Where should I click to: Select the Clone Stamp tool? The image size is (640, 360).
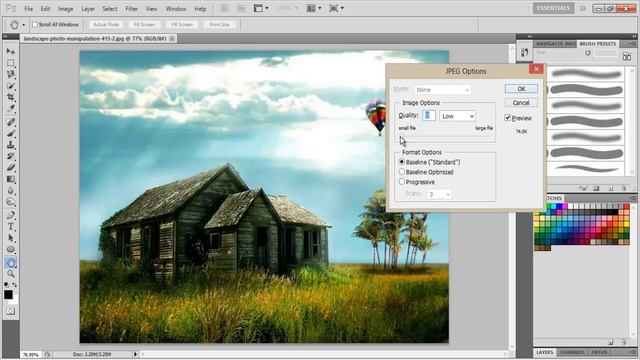11,145
